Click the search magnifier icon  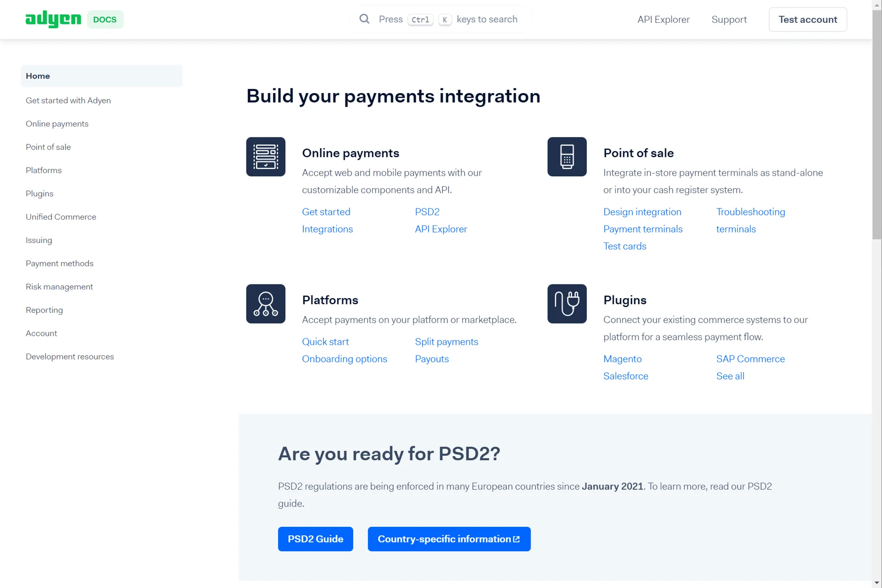[364, 19]
